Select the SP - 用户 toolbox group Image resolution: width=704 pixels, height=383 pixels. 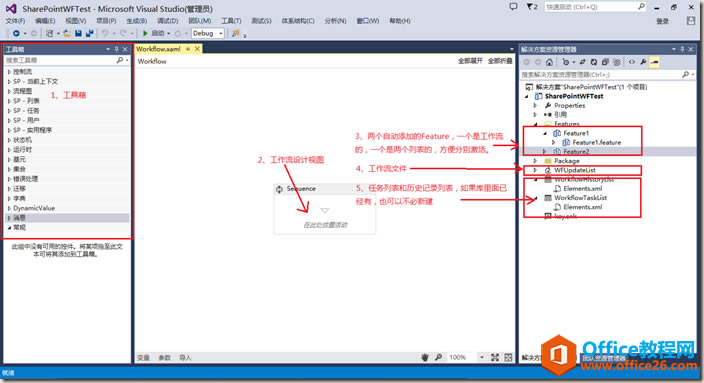26,120
